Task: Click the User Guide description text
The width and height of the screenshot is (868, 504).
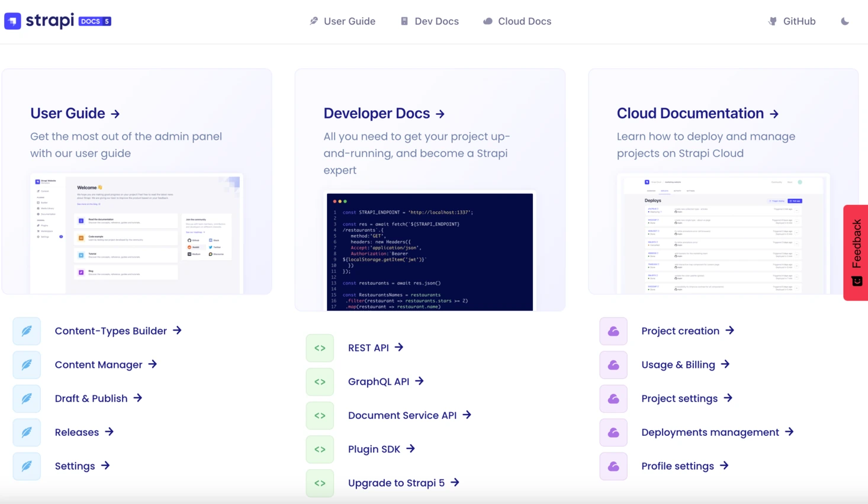Action: [126, 145]
